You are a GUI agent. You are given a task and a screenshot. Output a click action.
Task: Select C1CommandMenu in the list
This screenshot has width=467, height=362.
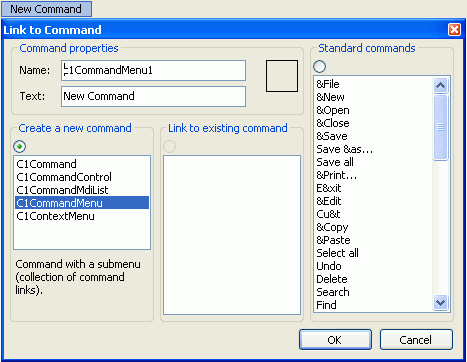82,203
